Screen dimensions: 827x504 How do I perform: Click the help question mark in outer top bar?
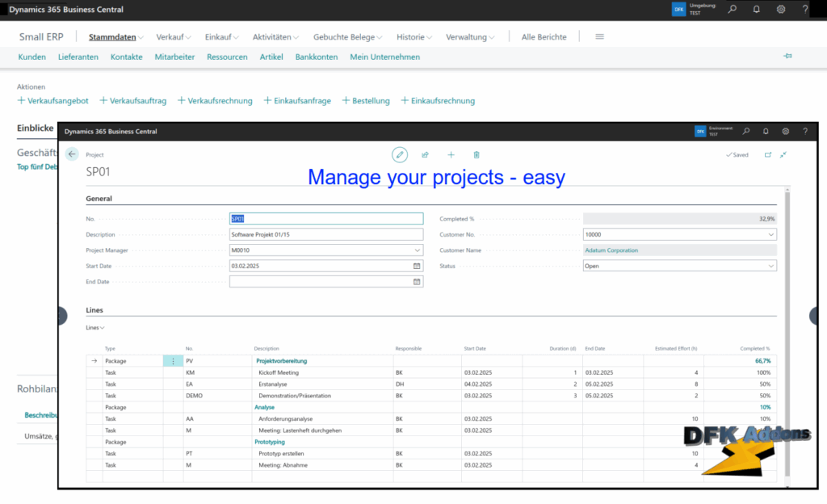(x=805, y=9)
